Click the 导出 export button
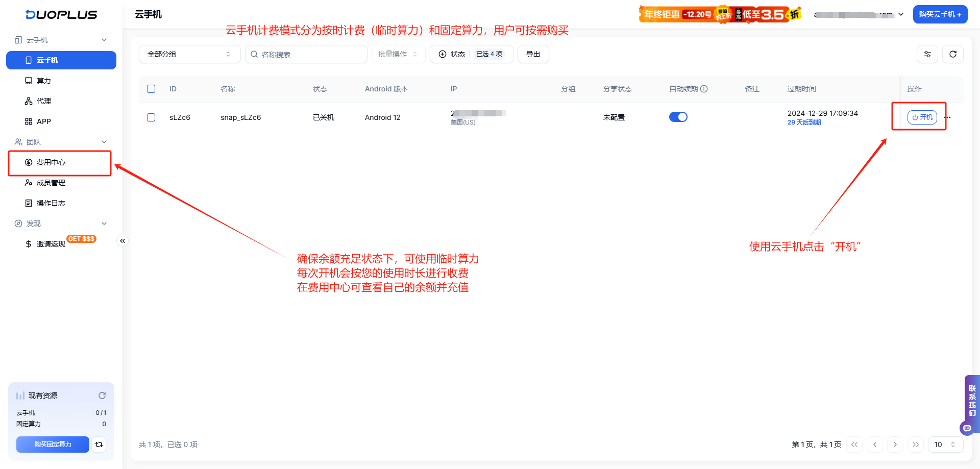Screen dimensions: 980x469 pyautogui.click(x=533, y=54)
